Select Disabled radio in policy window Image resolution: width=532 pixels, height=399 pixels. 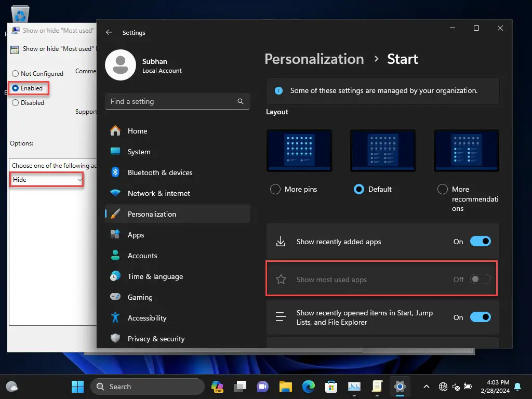[15, 103]
